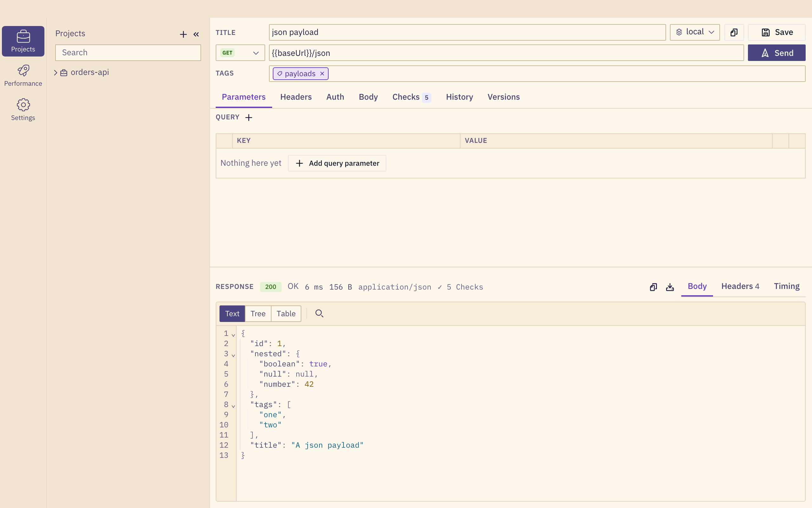Send the request
The image size is (812, 508).
pos(776,53)
